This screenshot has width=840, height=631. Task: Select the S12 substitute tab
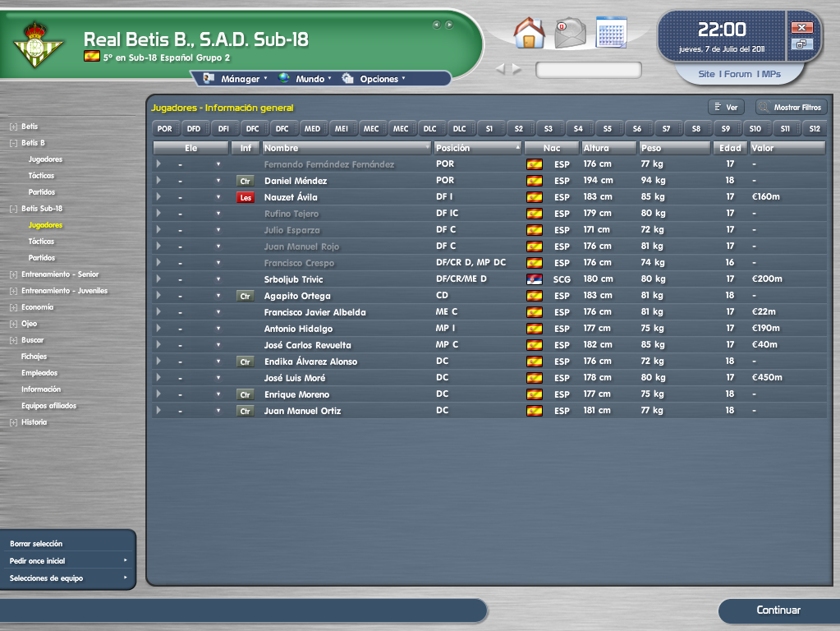(x=815, y=129)
